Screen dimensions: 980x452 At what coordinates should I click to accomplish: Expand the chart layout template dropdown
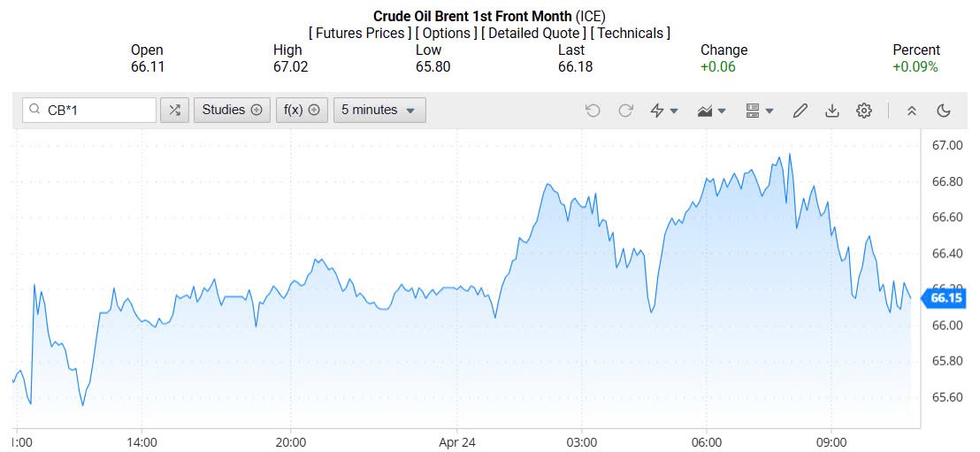coord(760,111)
